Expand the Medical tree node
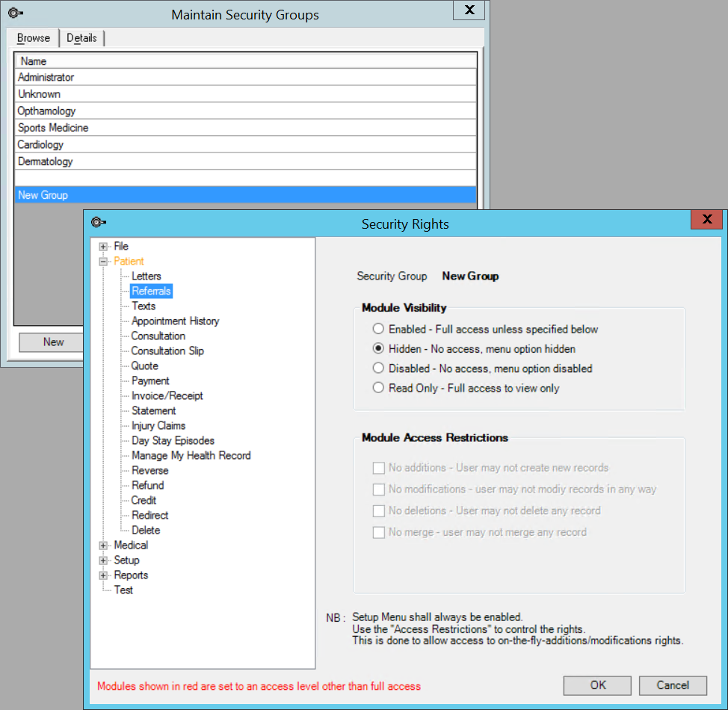Screen dimensions: 728x710 [103, 546]
